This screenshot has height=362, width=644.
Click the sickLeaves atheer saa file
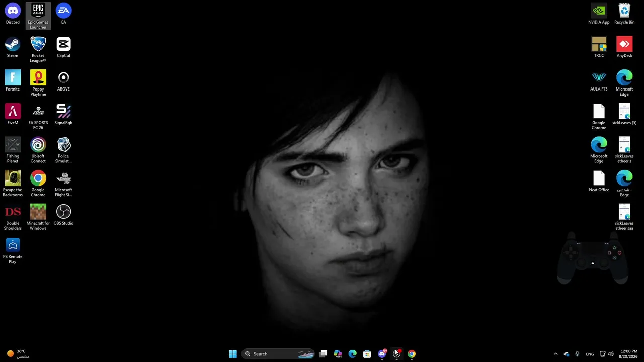(x=624, y=218)
